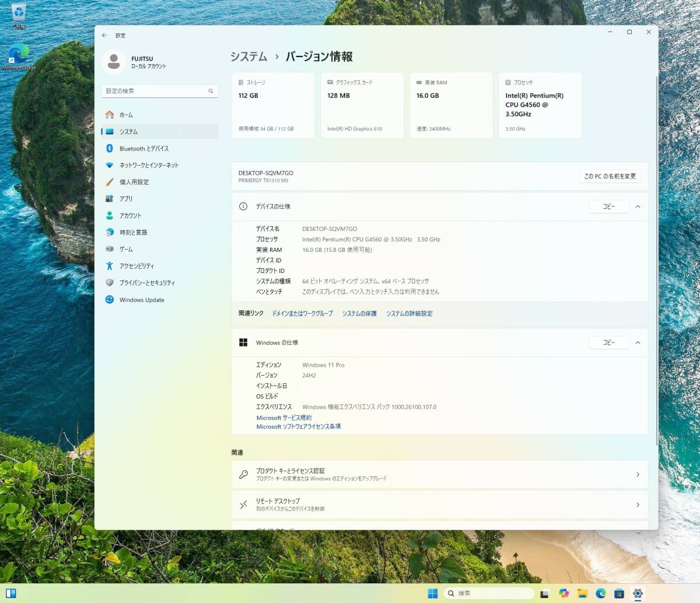Viewport: 700px width, 603px height.
Task: Click the リモート デスクトップ icon
Action: coord(243,505)
